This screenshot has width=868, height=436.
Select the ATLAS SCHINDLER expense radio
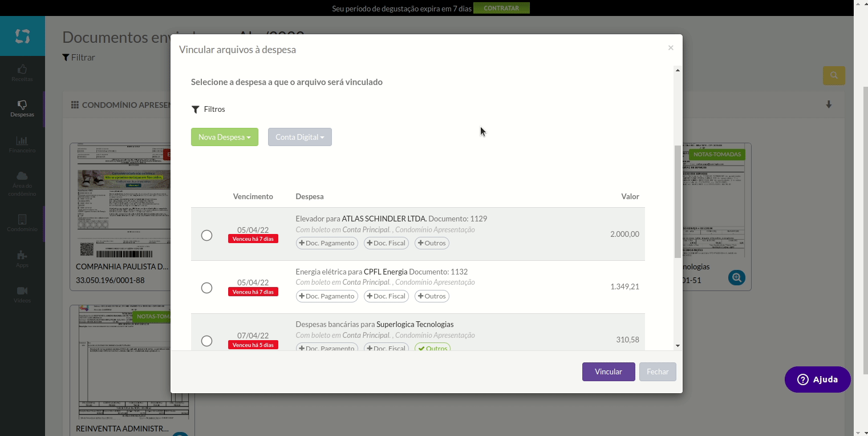click(206, 235)
